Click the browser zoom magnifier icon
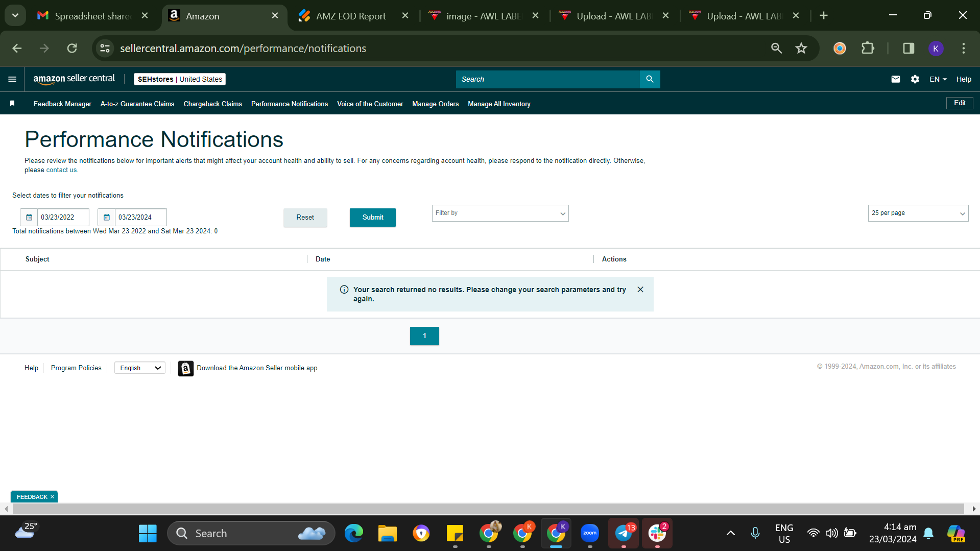The image size is (980, 551). 776,48
